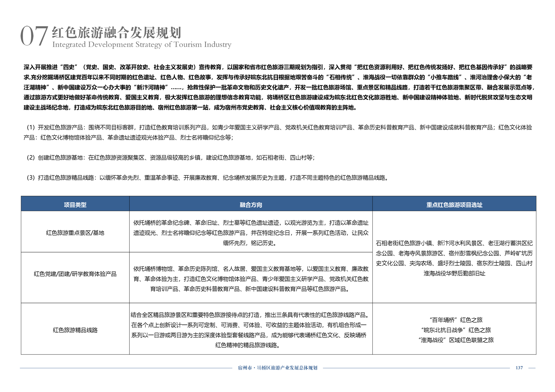This screenshot has height=392, width=555.
Task: Click the heading "红色旅游融合发展规划"
Action: [x=116, y=32]
